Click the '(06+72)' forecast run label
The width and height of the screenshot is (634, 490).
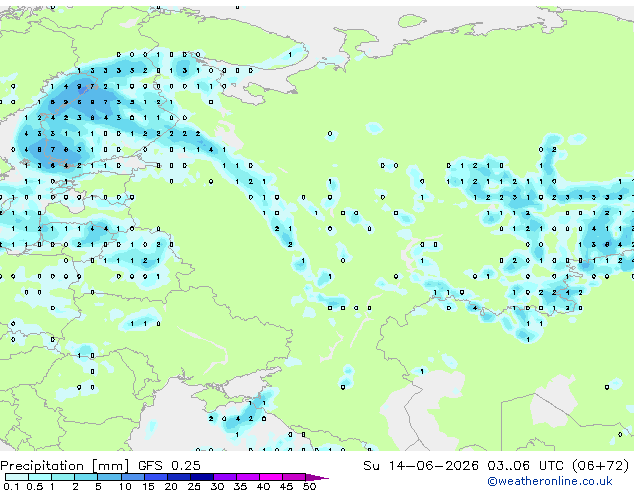tap(600, 466)
